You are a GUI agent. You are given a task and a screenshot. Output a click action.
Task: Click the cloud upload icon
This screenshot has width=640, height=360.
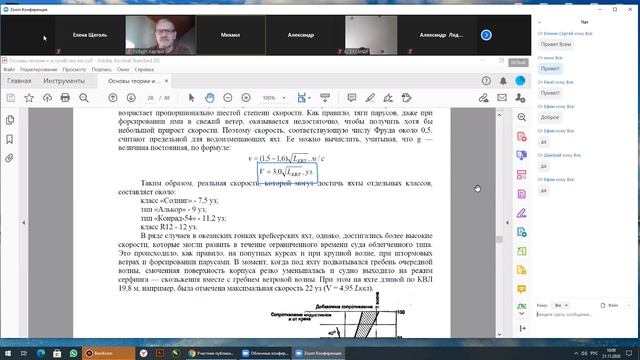47,98
